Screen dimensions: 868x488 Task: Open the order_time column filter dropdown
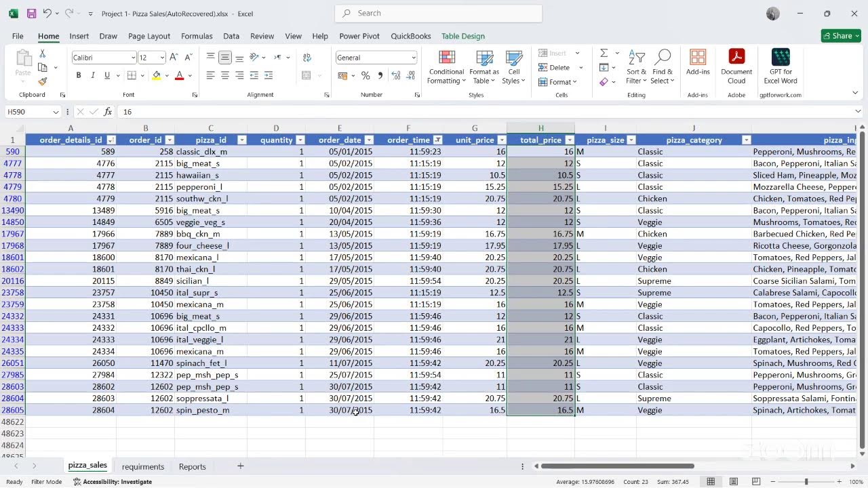click(437, 140)
